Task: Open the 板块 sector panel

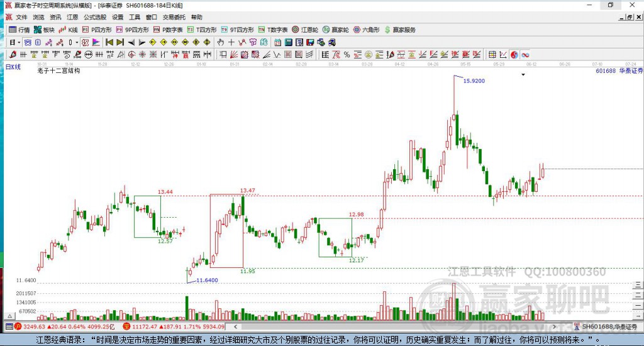Action: click(44, 30)
